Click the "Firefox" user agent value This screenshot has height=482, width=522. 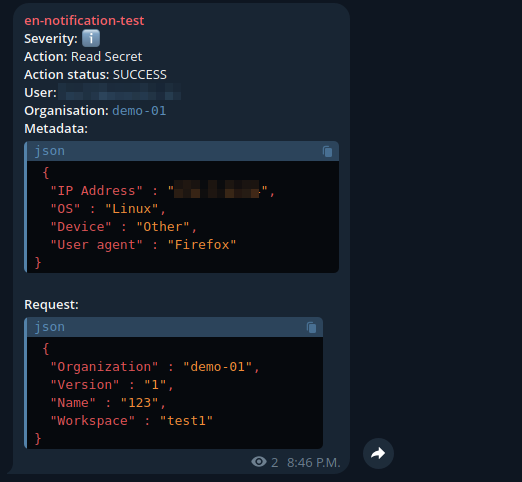pyautogui.click(x=202, y=245)
